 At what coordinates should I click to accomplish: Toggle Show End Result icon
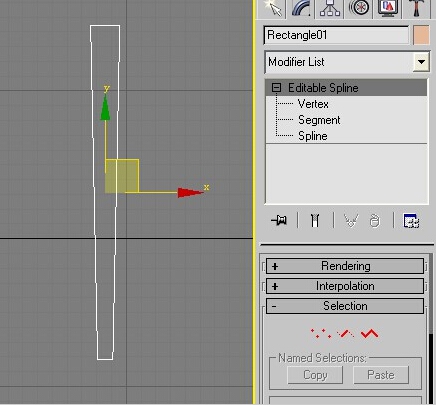(315, 220)
